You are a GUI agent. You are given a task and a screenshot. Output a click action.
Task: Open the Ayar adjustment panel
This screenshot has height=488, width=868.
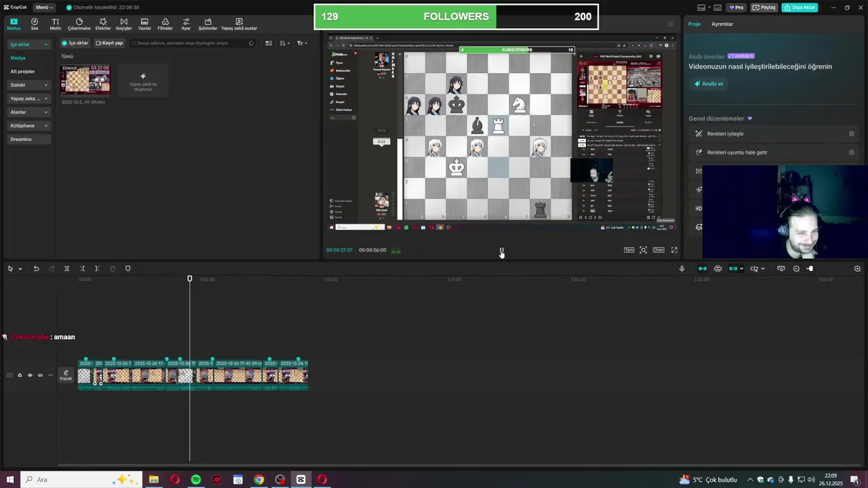tap(186, 24)
